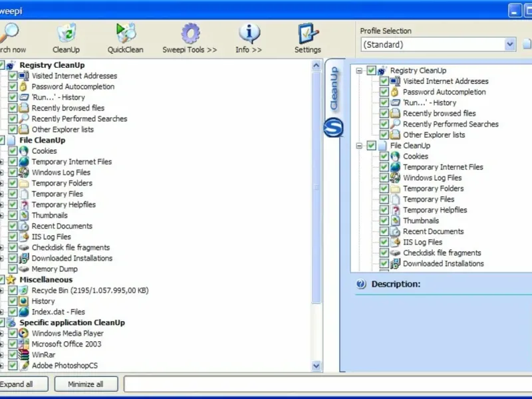Click the Expand all button
Viewport: 532px width, 399px height.
tap(23, 384)
